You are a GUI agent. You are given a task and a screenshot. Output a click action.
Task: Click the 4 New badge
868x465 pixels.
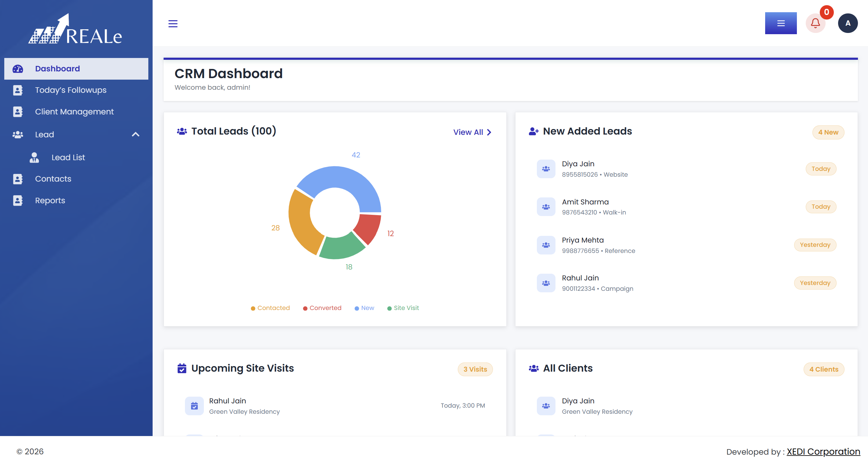coord(828,132)
